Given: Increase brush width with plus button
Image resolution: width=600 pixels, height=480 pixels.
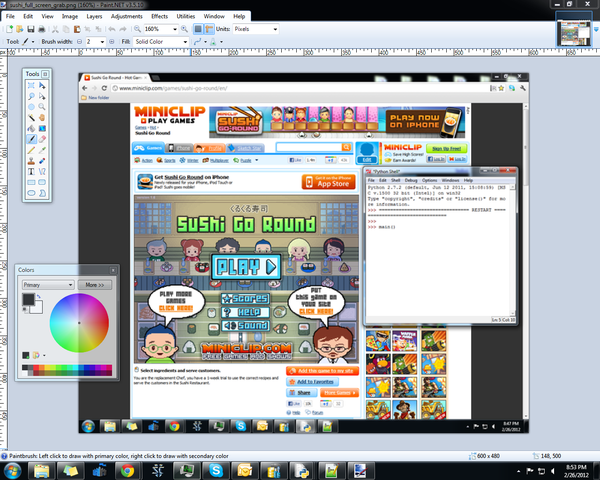Looking at the screenshot, I should click(x=111, y=42).
